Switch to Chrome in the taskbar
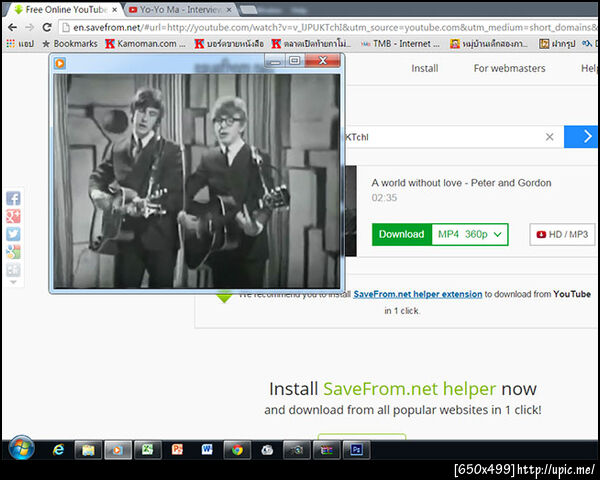600x480 pixels. [x=237, y=450]
